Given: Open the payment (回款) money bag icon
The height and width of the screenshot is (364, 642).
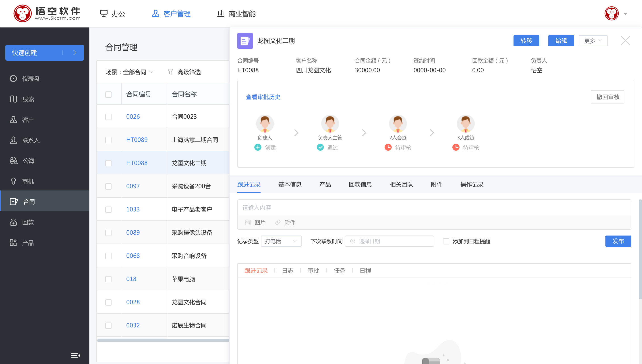Looking at the screenshot, I should tap(13, 222).
